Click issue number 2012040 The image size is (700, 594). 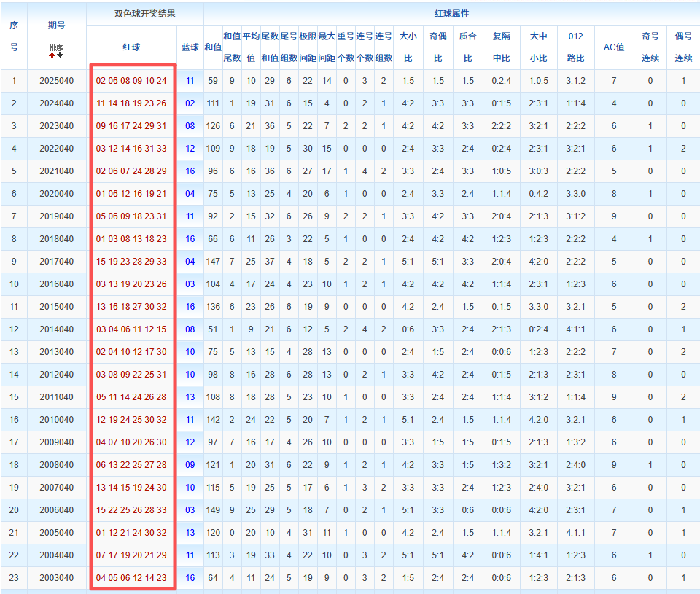pos(56,375)
